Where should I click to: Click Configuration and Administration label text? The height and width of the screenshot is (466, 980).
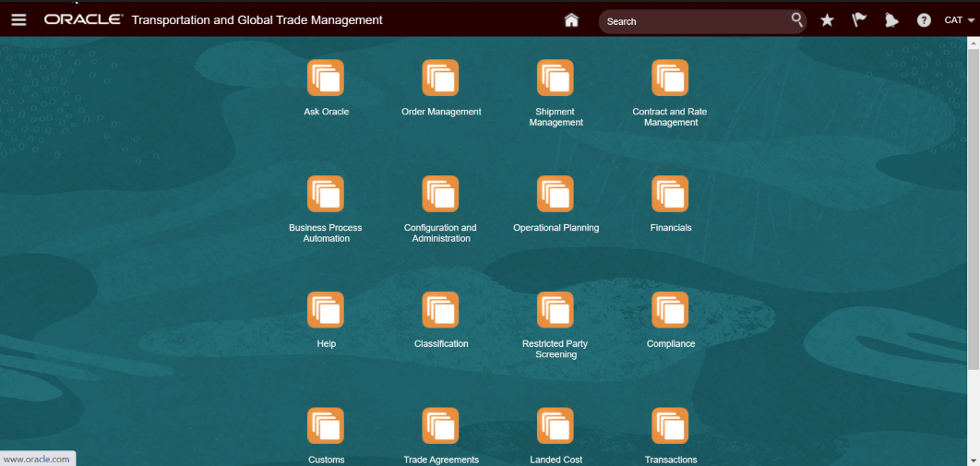[440, 233]
